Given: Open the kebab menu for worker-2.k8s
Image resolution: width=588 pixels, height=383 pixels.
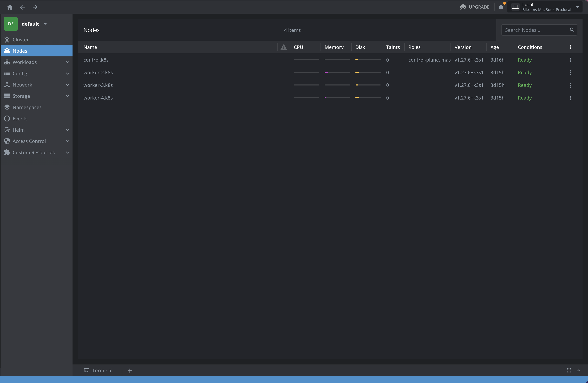Looking at the screenshot, I should point(571,72).
